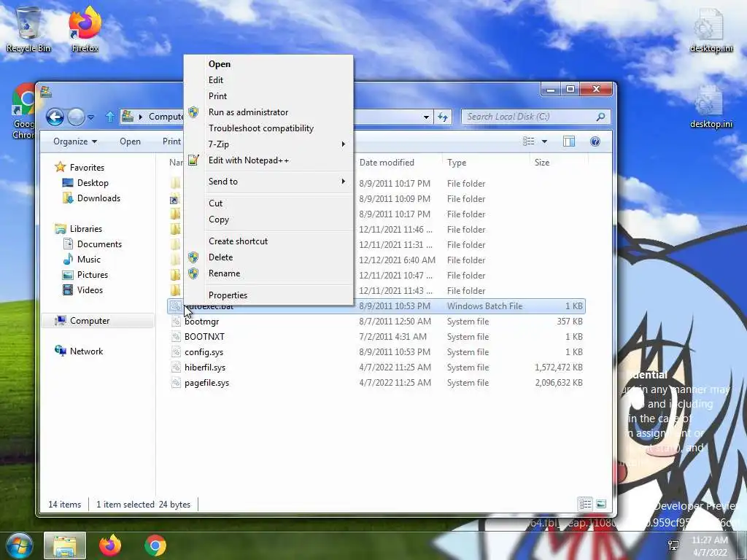Open the Recycle Bin desktop icon
This screenshot has height=560, width=747.
point(28,28)
